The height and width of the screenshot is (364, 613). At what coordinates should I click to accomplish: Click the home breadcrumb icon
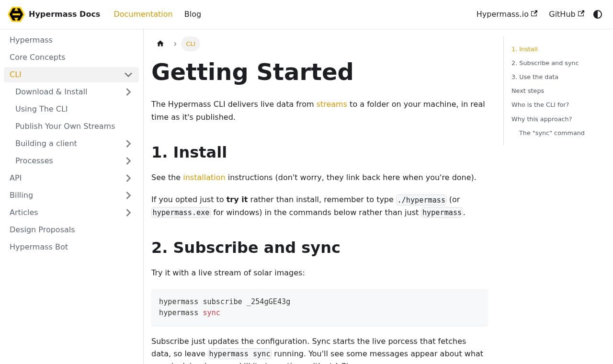tap(160, 44)
